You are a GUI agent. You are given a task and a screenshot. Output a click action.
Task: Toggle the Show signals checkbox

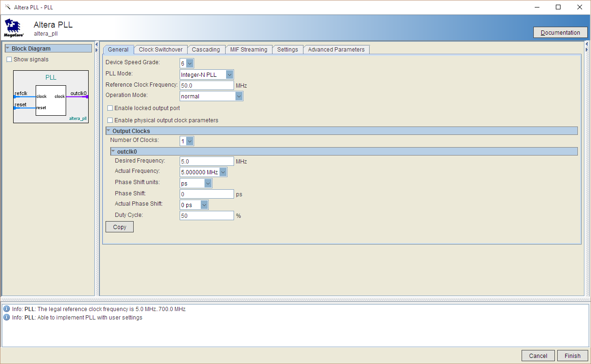9,59
